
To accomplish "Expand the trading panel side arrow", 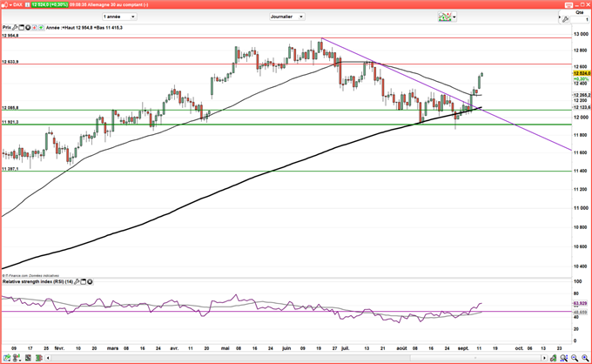I will 560,17.
